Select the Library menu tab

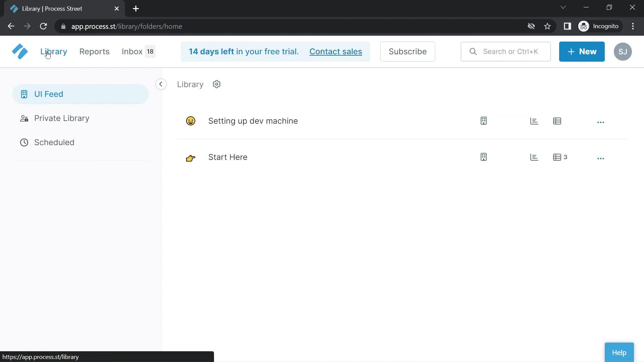54,52
